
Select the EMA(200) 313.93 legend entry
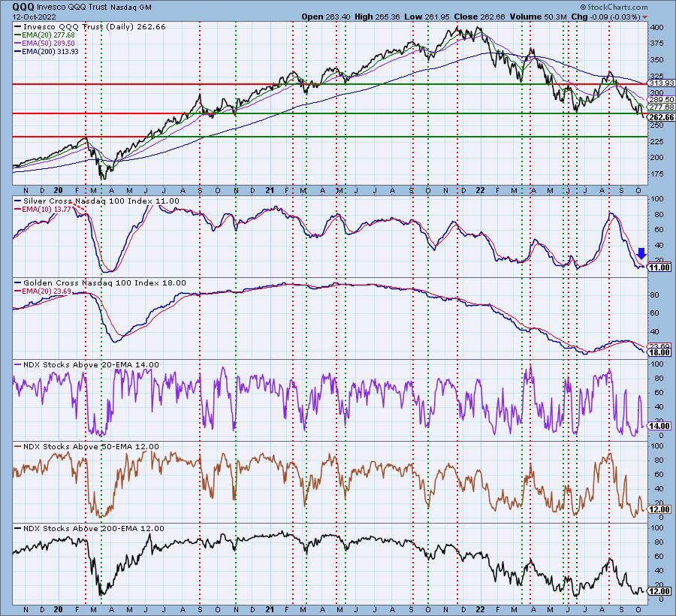click(x=46, y=51)
